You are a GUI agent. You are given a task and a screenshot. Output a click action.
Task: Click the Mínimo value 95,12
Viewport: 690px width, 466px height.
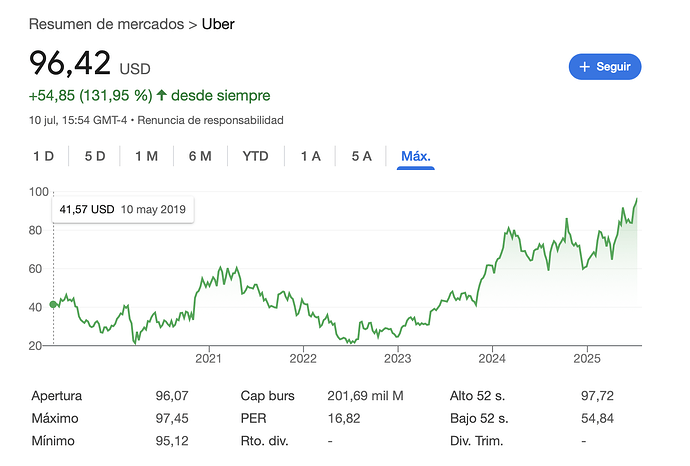pos(172,440)
